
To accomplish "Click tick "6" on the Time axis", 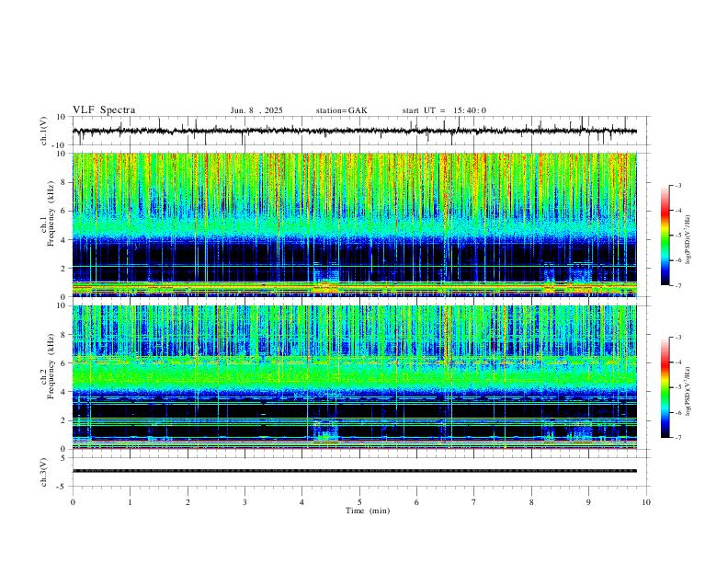I will coord(417,502).
